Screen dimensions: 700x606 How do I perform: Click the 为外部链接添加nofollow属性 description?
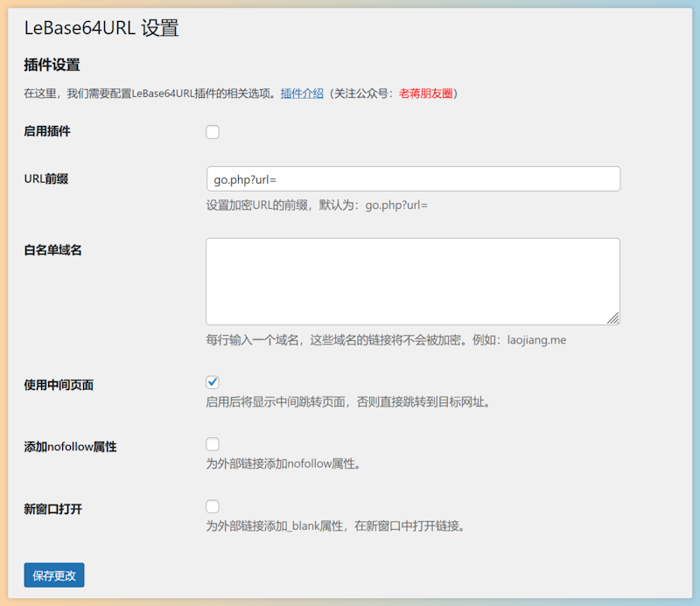(283, 464)
